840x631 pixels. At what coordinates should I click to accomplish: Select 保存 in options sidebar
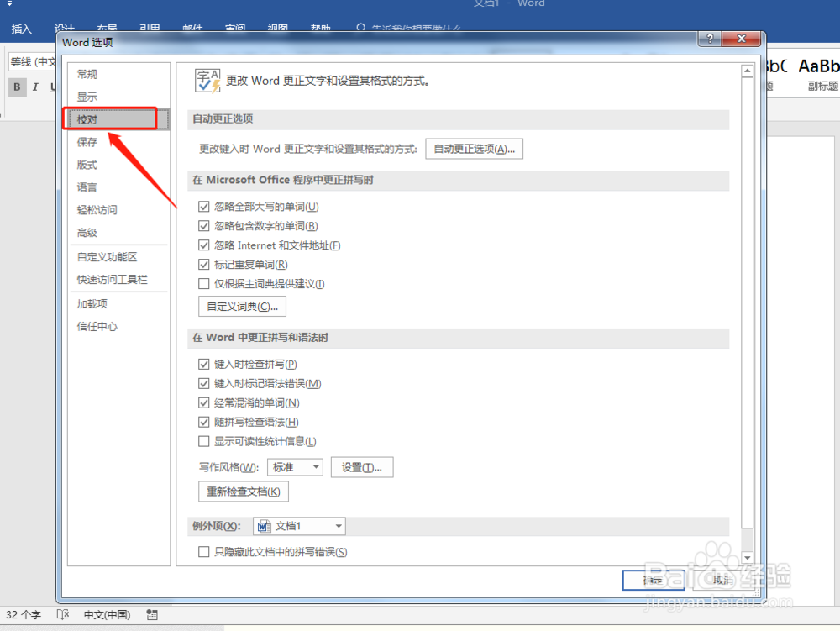point(118,142)
